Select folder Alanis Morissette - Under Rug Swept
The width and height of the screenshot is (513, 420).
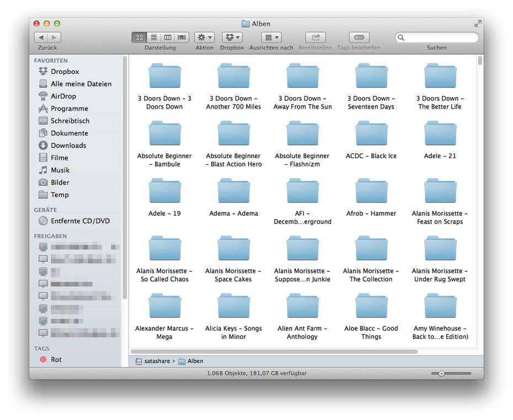coord(440,249)
